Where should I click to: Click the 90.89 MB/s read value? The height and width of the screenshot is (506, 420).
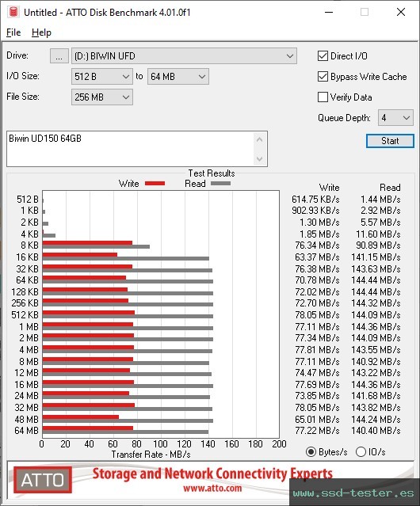(378, 245)
